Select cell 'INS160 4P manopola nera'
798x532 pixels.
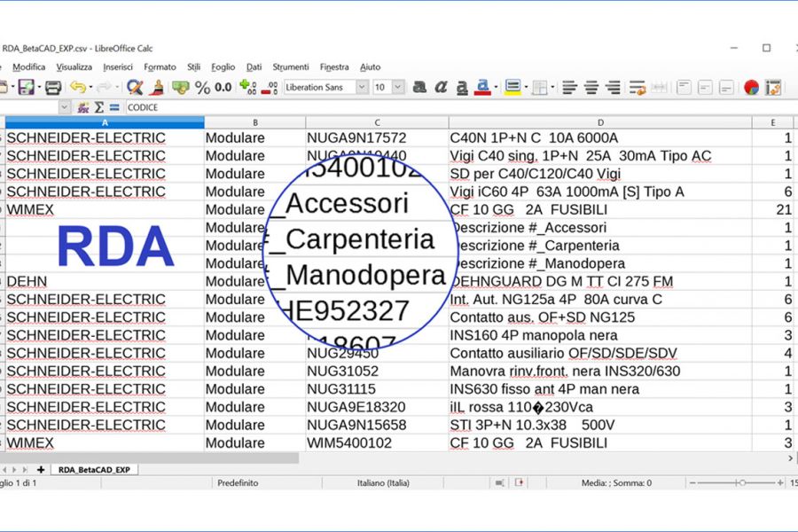point(600,335)
